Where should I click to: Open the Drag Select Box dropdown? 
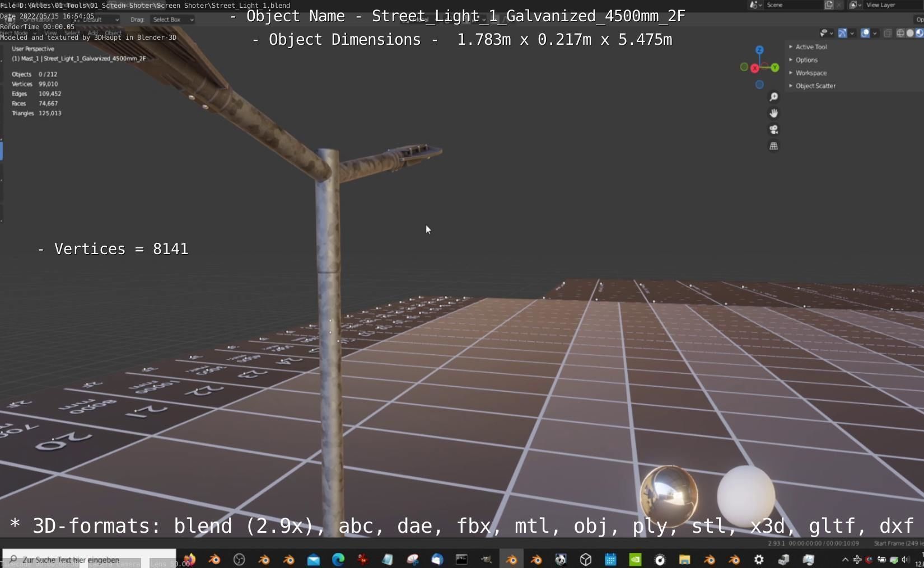click(173, 20)
